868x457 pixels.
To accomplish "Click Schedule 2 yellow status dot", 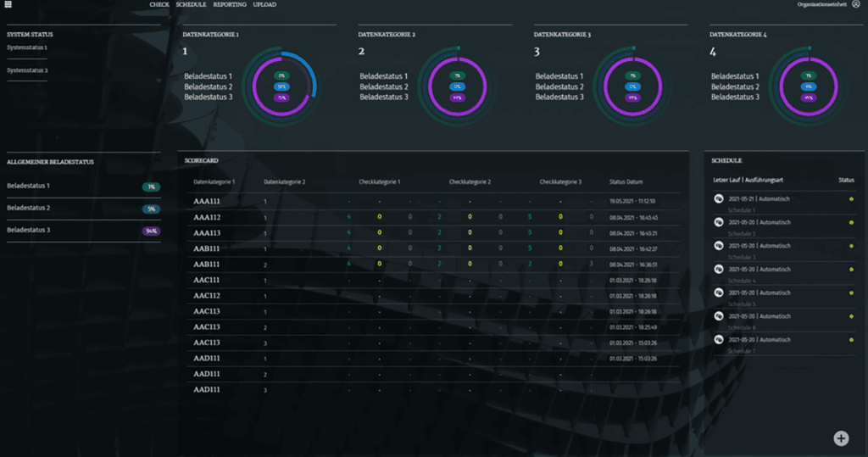I will pos(851,223).
